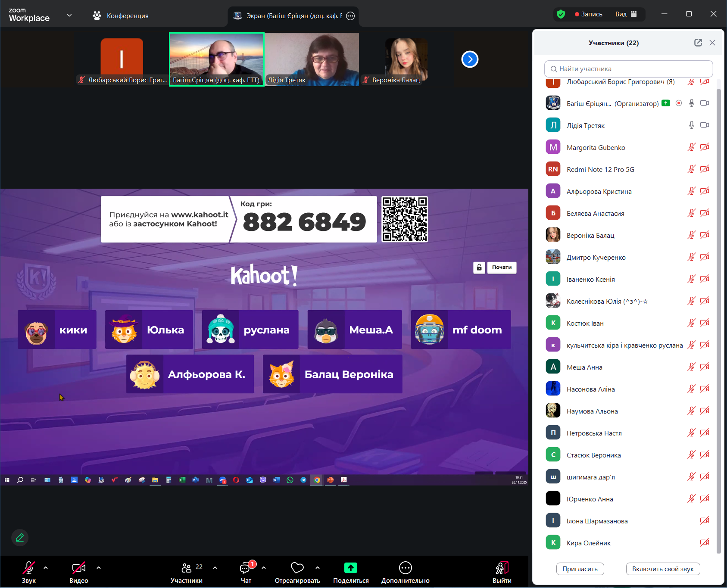
Task: Select Костюк Іван in participants list
Action: [x=627, y=323]
